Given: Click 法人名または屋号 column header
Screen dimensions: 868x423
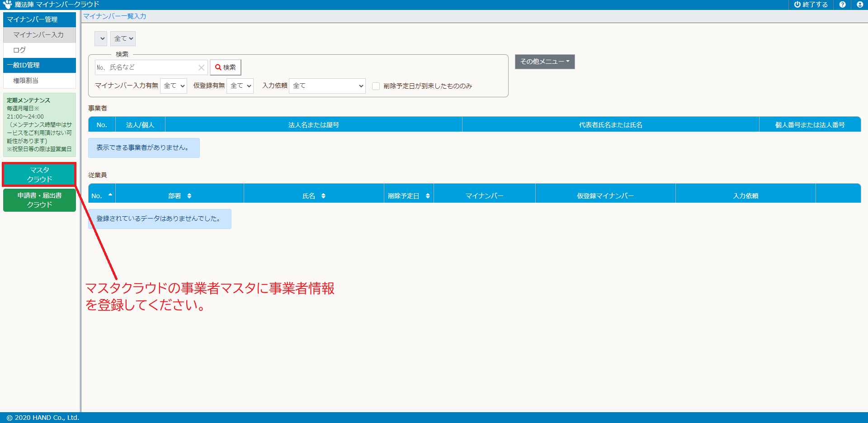Looking at the screenshot, I should point(314,125).
